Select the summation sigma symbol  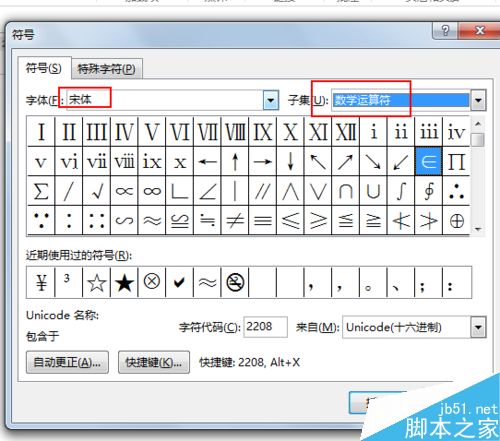pyautogui.click(x=41, y=191)
